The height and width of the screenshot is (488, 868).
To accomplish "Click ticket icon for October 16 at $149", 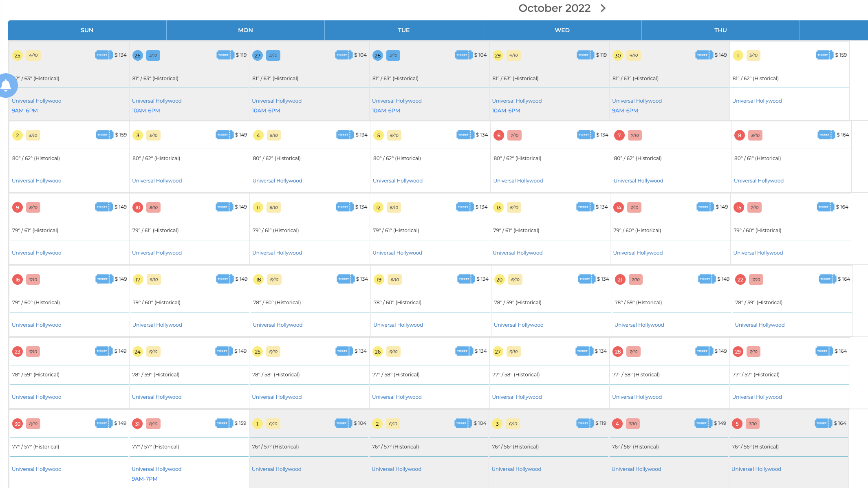I will [x=104, y=279].
